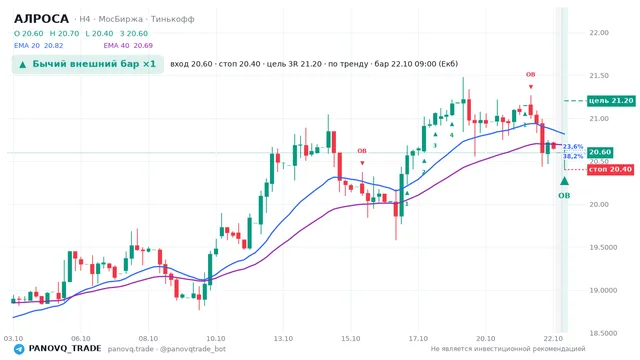640x360 pixels.
Task: Click the цель 21.20 target price label
Action: (611, 100)
